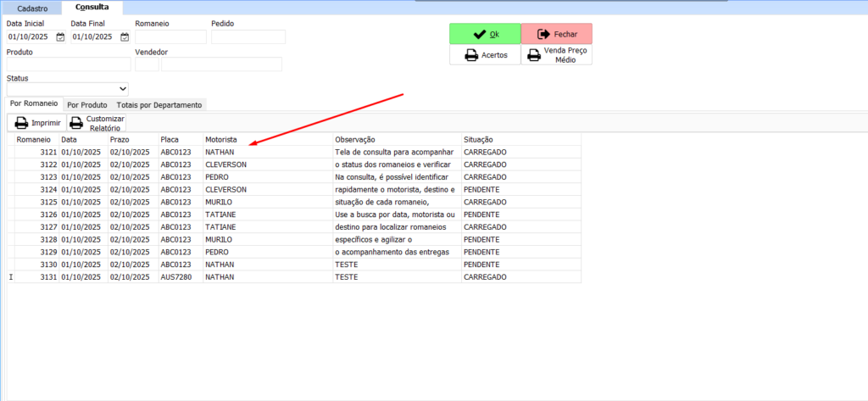Click the printer icon on Customizar Relatório
This screenshot has width=868, height=401.
tap(76, 123)
